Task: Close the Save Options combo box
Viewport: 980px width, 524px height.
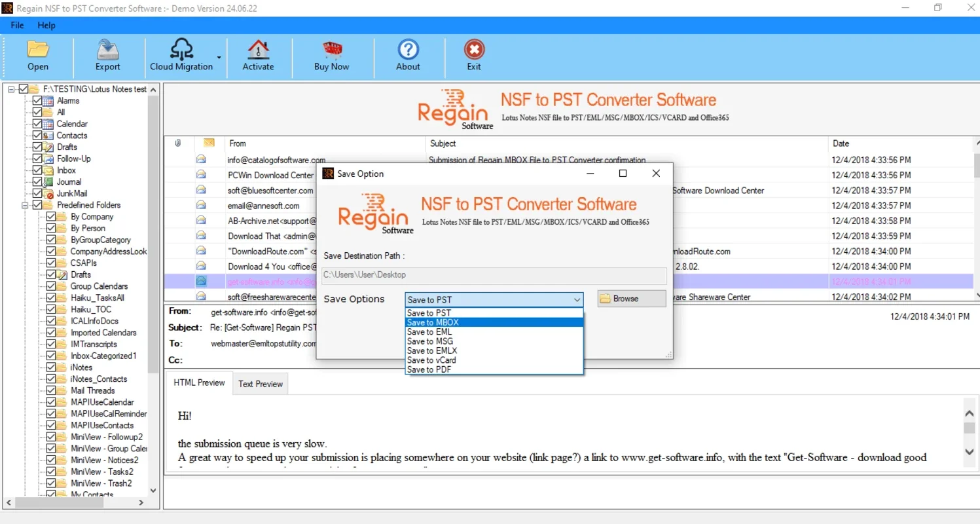Action: (x=577, y=299)
